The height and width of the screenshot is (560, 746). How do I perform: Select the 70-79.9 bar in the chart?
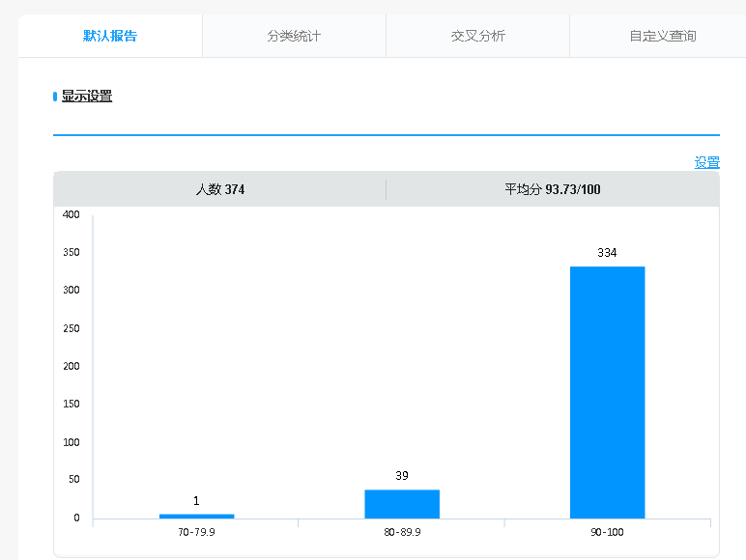[x=196, y=517]
